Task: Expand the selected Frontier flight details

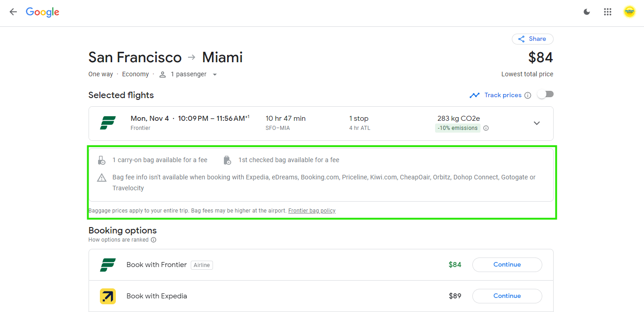Action: (536, 123)
